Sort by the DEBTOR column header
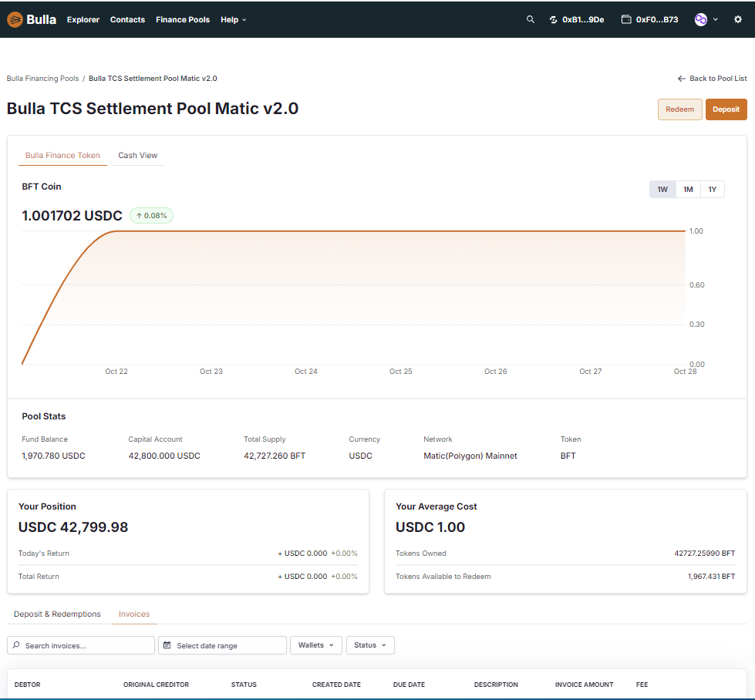Screen dimensions: 755x700 click(28, 684)
